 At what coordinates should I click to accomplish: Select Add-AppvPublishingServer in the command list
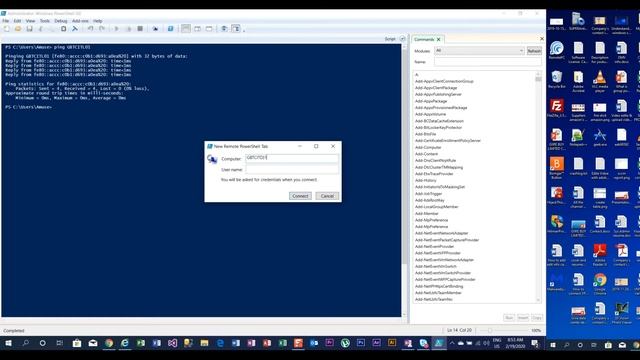click(438, 94)
